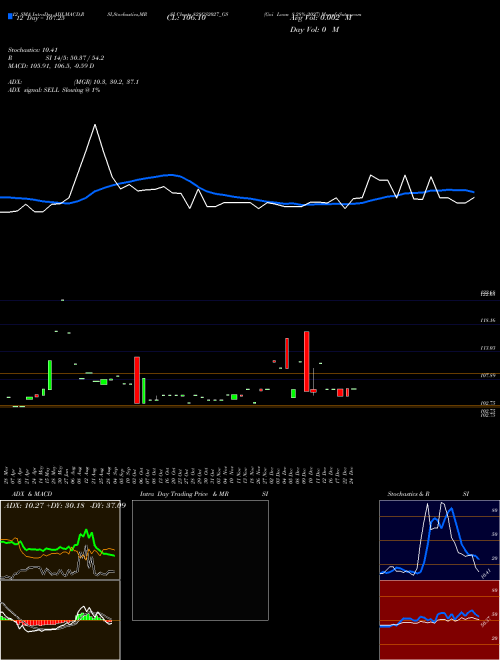
Task: Click the red candle near 04 Dec
Action: pos(287,354)
